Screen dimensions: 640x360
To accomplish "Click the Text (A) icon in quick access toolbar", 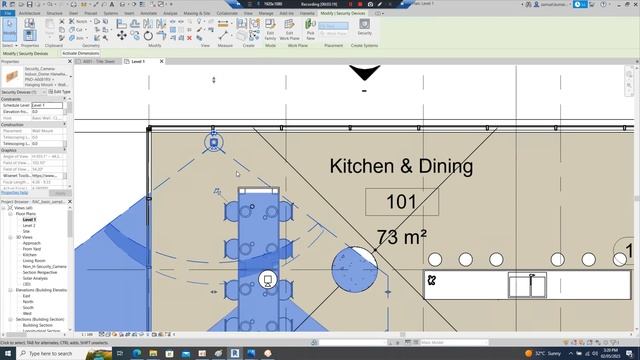I will click(x=112, y=4).
